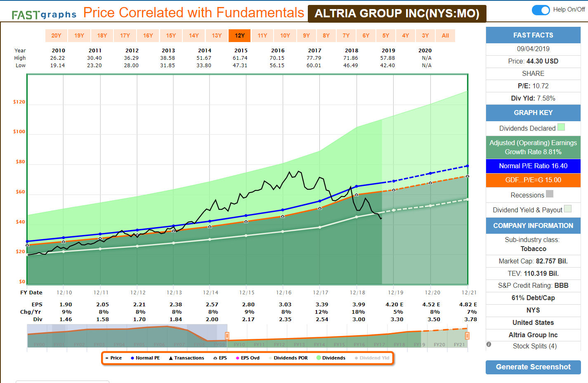Click the Generate Screenshot button
The image size is (588, 383).
pos(533,367)
